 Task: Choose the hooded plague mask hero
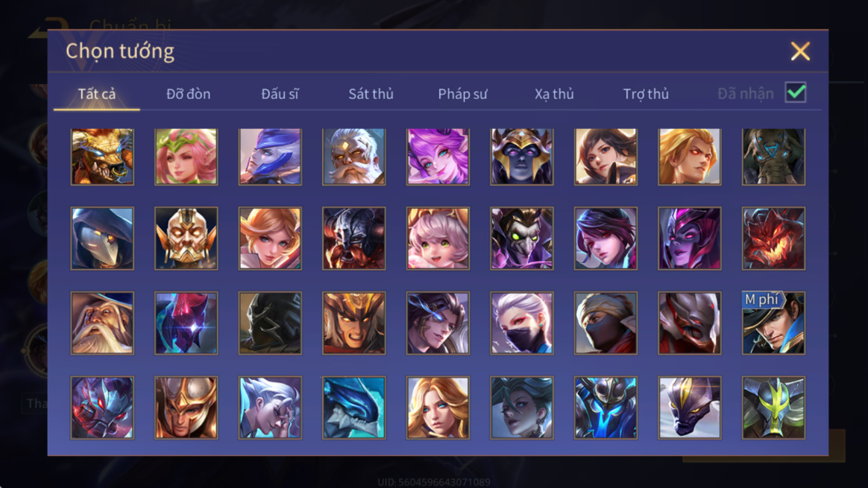[102, 238]
